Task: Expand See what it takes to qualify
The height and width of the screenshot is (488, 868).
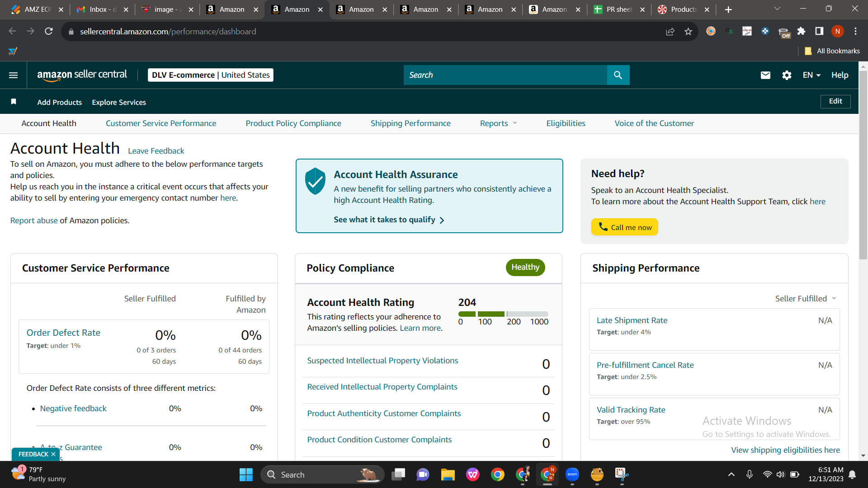Action: pos(389,220)
